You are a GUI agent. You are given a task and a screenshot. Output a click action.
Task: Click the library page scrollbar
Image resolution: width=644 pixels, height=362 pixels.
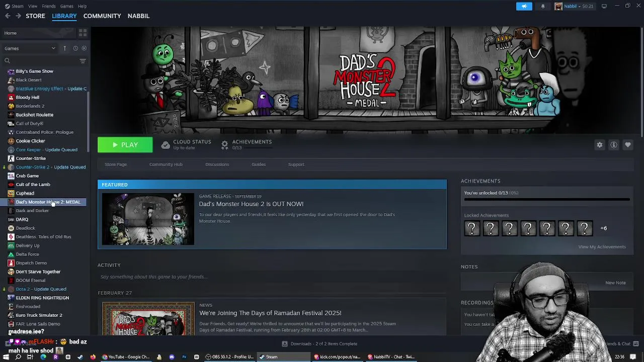pyautogui.click(x=641, y=82)
